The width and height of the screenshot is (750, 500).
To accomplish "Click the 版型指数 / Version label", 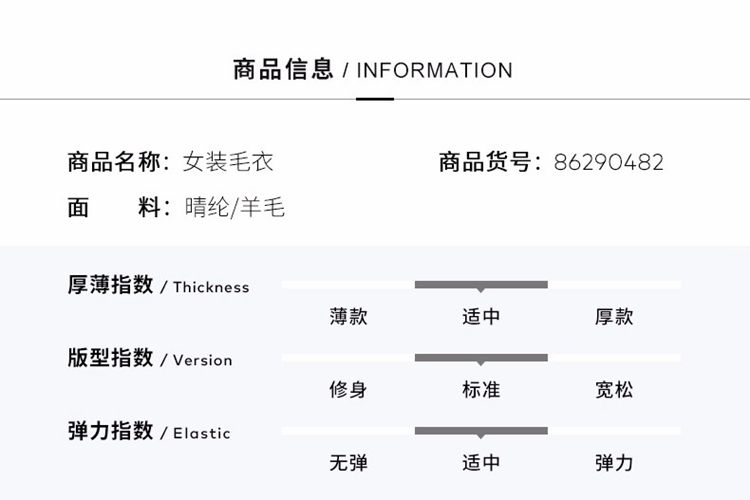I will point(150,359).
